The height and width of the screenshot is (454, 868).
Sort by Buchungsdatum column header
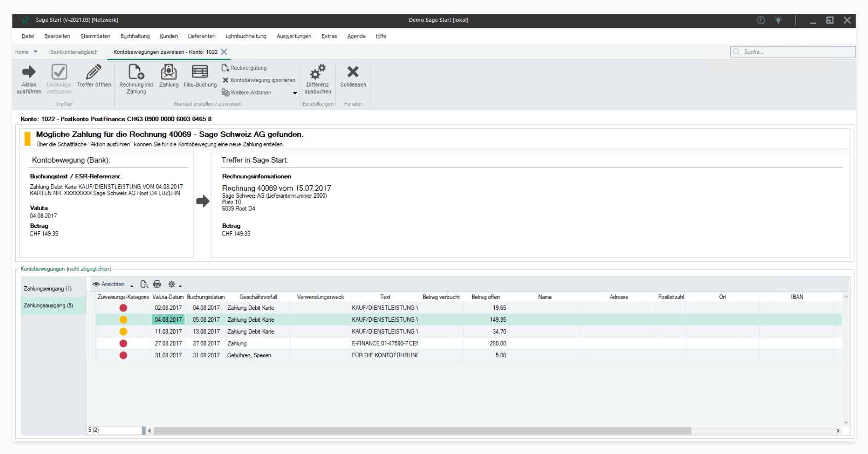206,297
